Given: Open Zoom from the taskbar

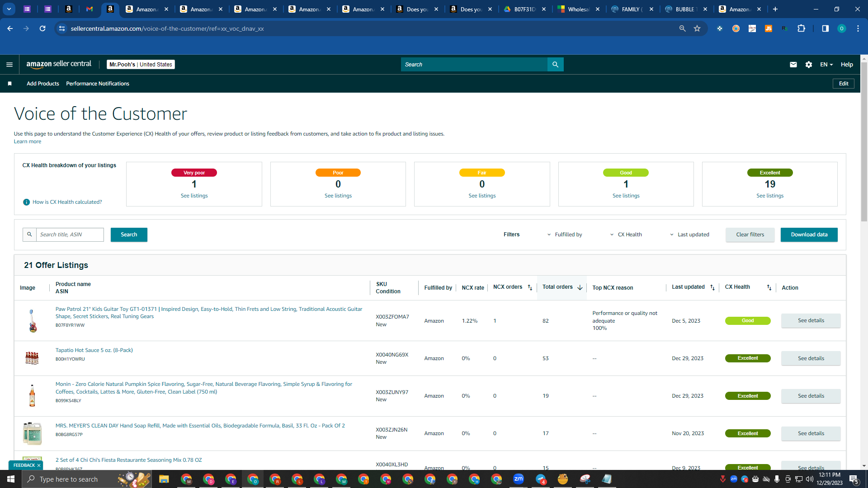Looking at the screenshot, I should tap(519, 479).
